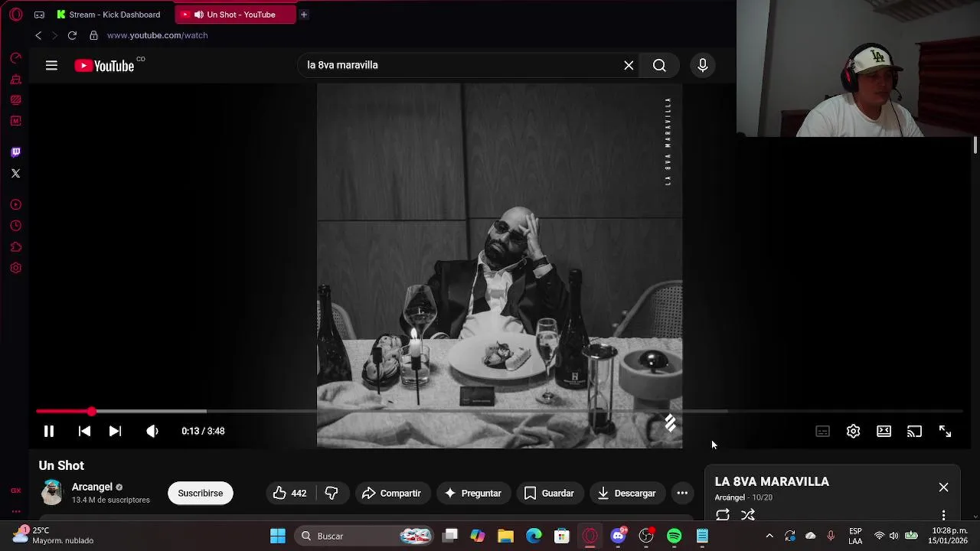Open player settings gear dropdown

pos(853,432)
